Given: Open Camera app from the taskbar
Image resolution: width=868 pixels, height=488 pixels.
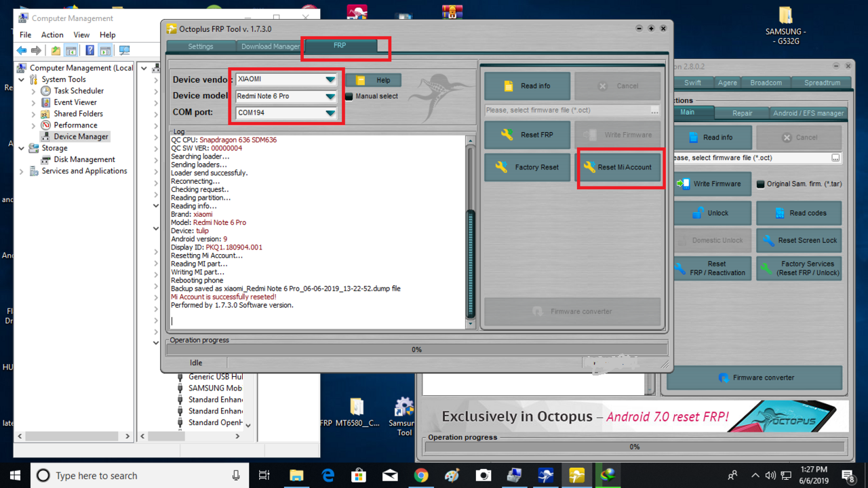Looking at the screenshot, I should click(484, 475).
